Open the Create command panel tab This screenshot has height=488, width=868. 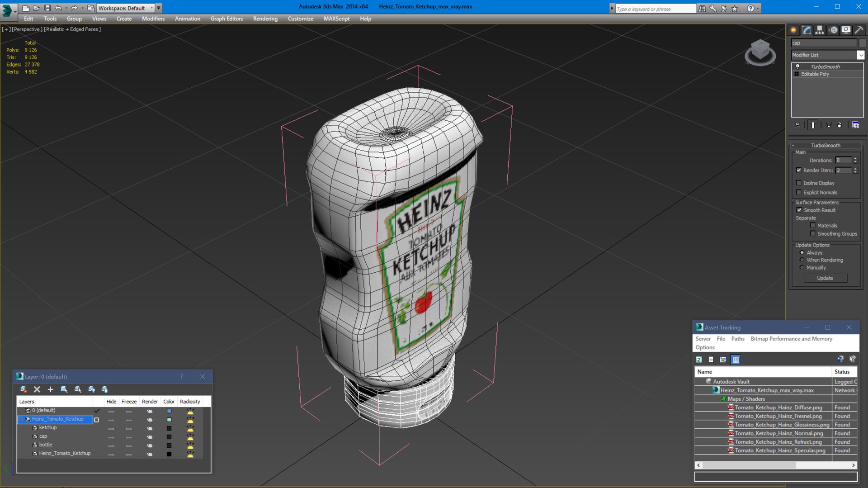(x=793, y=30)
